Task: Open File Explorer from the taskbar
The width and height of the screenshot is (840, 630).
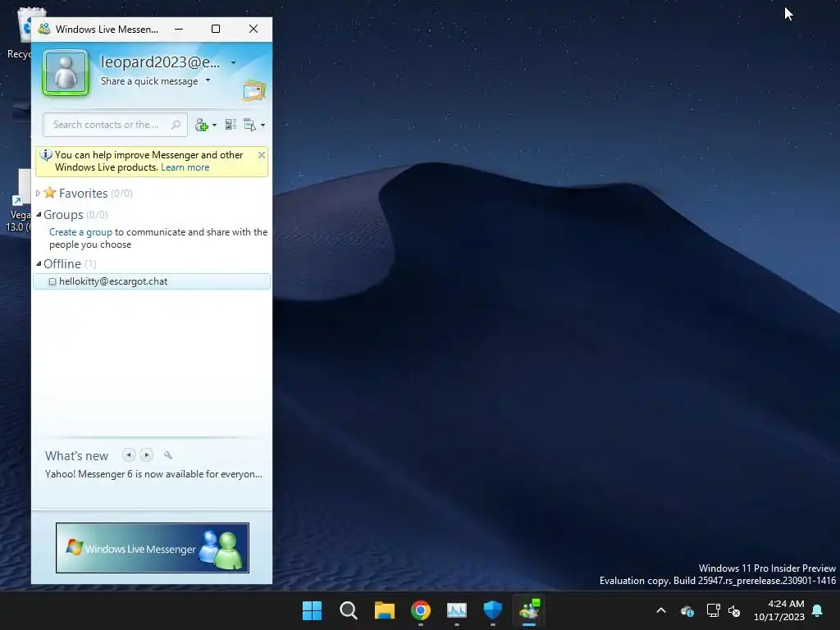Action: 384,610
